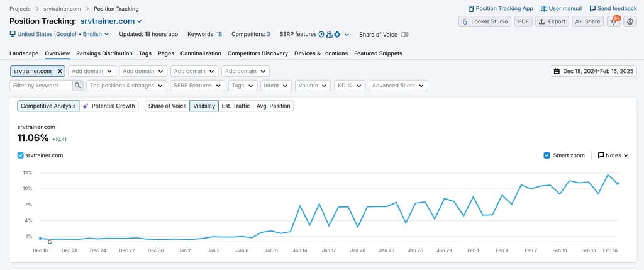The height and width of the screenshot is (270, 644).
Task: Remove srvtrainer.com domain with X icon
Action: (60, 72)
